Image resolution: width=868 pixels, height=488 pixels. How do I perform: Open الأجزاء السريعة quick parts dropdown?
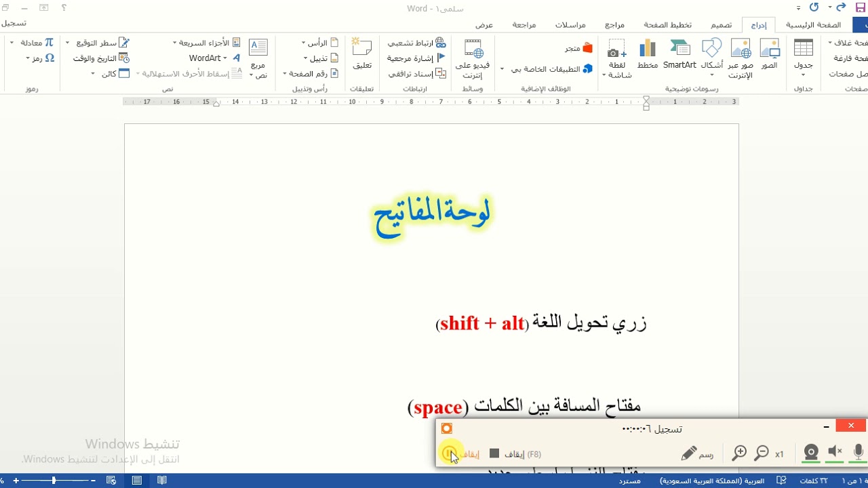pyautogui.click(x=207, y=43)
